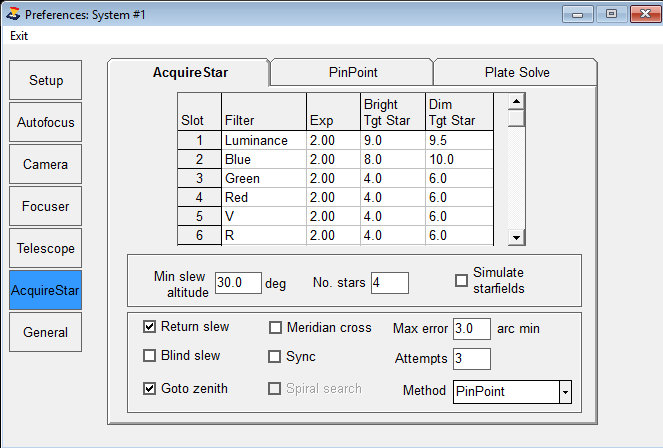Select the highlighted AcquireStar sidebar button
Image resolution: width=663 pixels, height=448 pixels.
[x=46, y=290]
